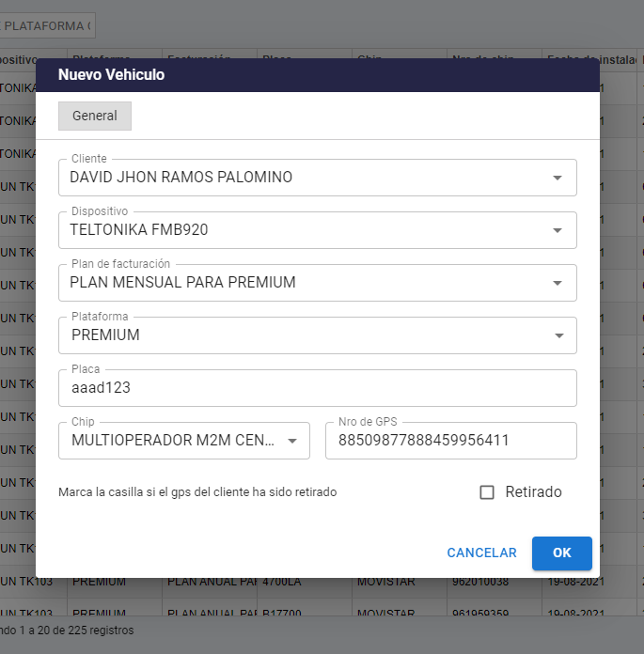Screen dimensions: 644x654
Task: Confirm with the OK button
Action: [561, 553]
